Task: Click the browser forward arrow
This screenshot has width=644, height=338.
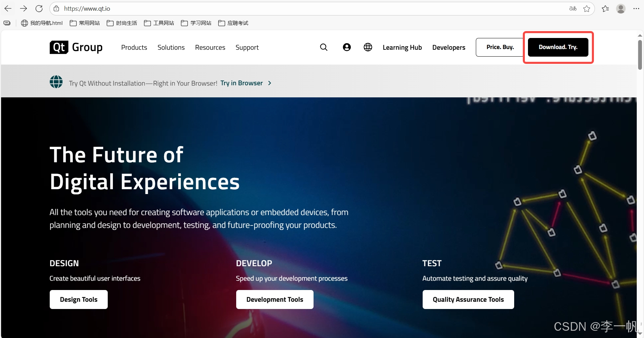Action: click(23, 9)
